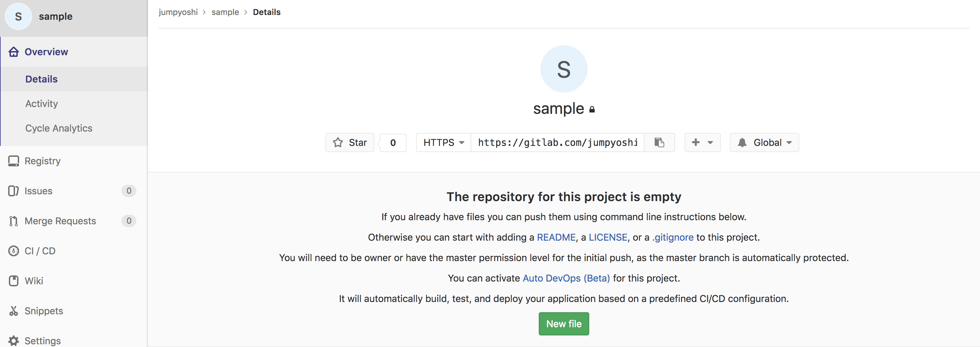Click the README link
The height and width of the screenshot is (347, 980).
coord(556,238)
